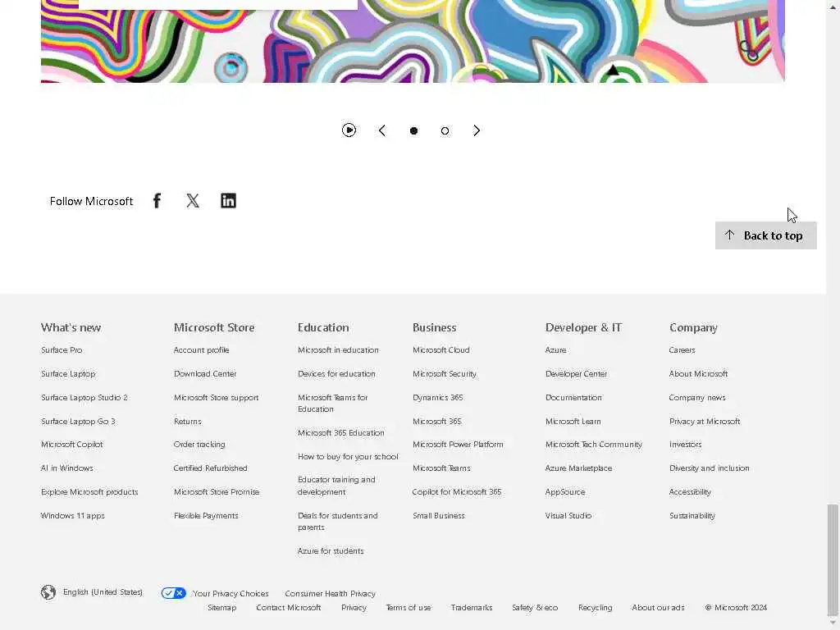The height and width of the screenshot is (630, 840).
Task: Open Safety & eco link
Action: (535, 608)
